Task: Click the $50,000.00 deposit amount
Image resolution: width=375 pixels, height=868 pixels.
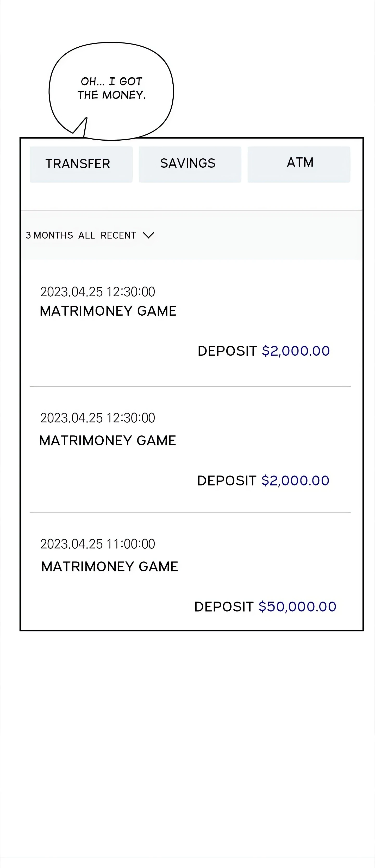Action: (x=297, y=607)
